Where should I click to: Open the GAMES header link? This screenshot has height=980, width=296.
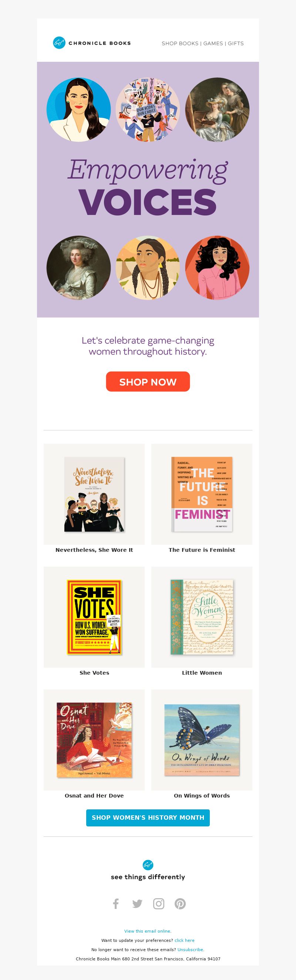213,43
